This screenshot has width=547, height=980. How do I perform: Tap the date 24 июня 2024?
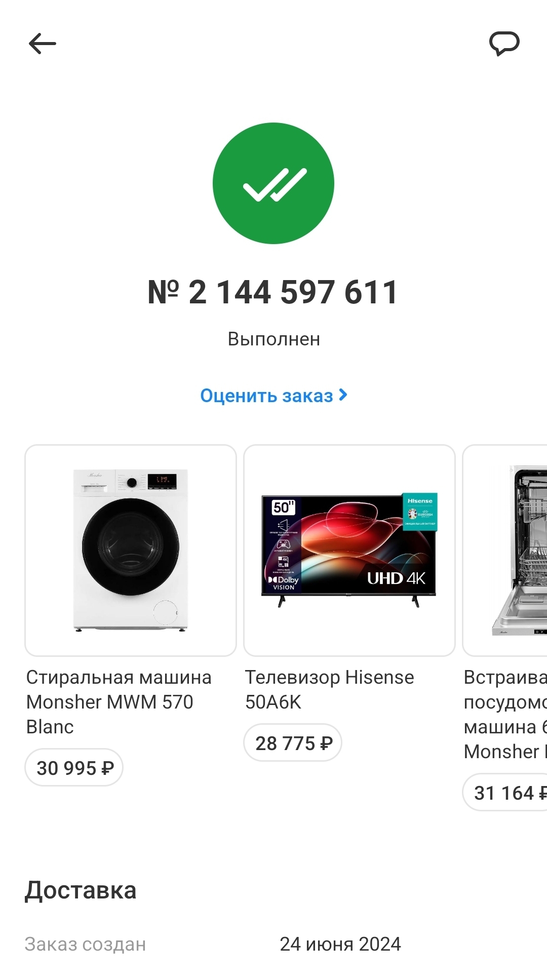point(340,945)
